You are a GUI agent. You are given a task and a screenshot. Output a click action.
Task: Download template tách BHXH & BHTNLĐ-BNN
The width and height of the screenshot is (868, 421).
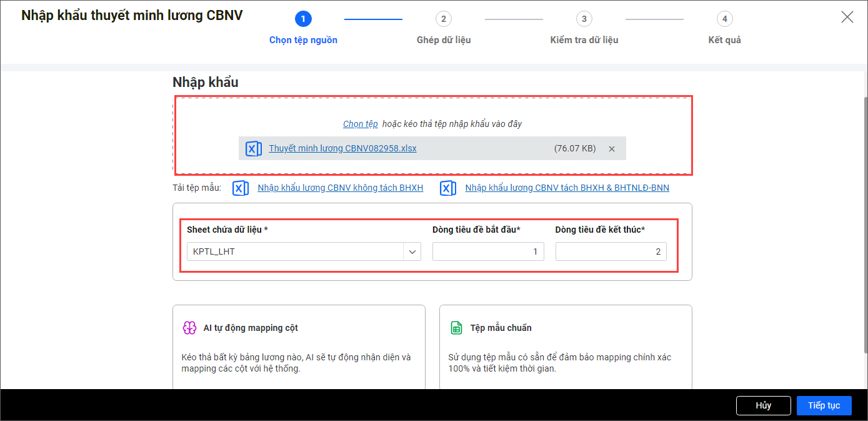[x=567, y=188]
